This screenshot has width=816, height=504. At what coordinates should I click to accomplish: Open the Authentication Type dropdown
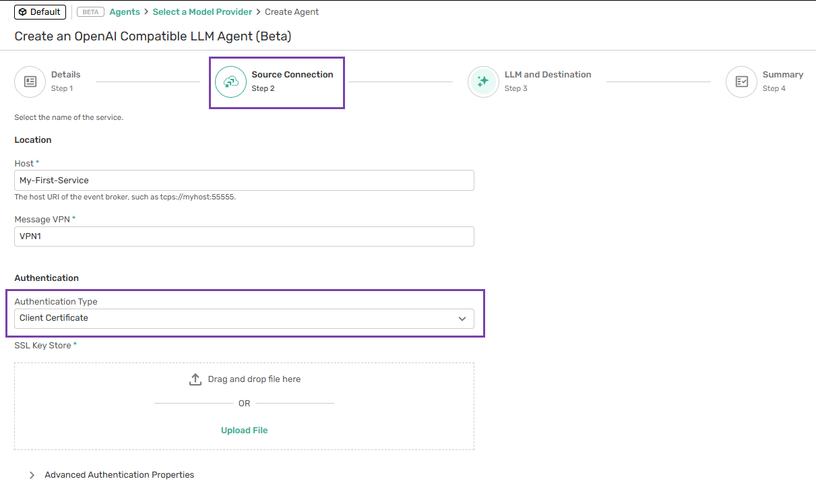coord(243,318)
